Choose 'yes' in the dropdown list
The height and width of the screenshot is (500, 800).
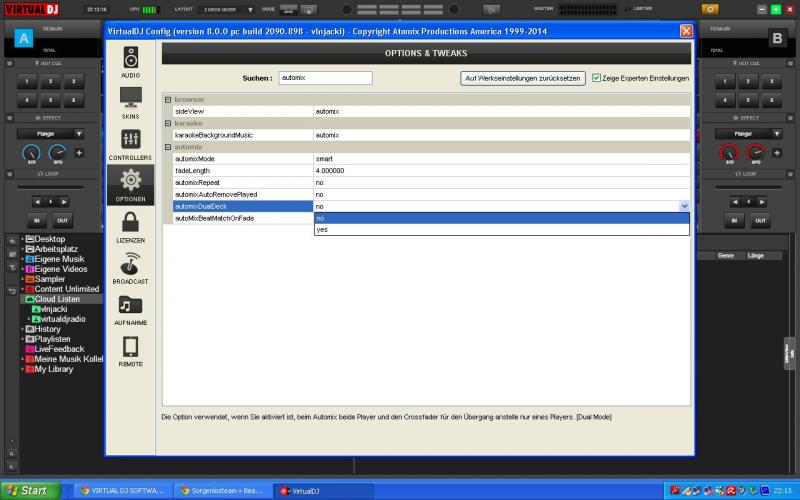(x=502, y=230)
